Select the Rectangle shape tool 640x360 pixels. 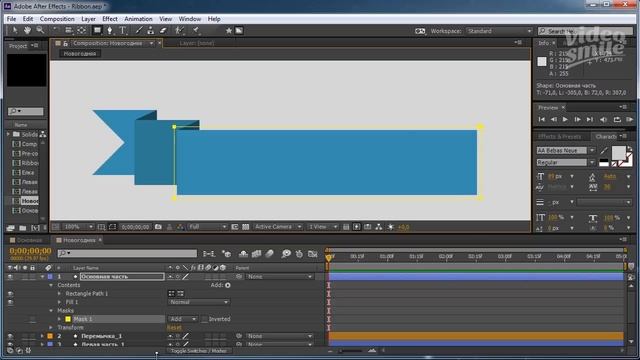click(x=97, y=31)
